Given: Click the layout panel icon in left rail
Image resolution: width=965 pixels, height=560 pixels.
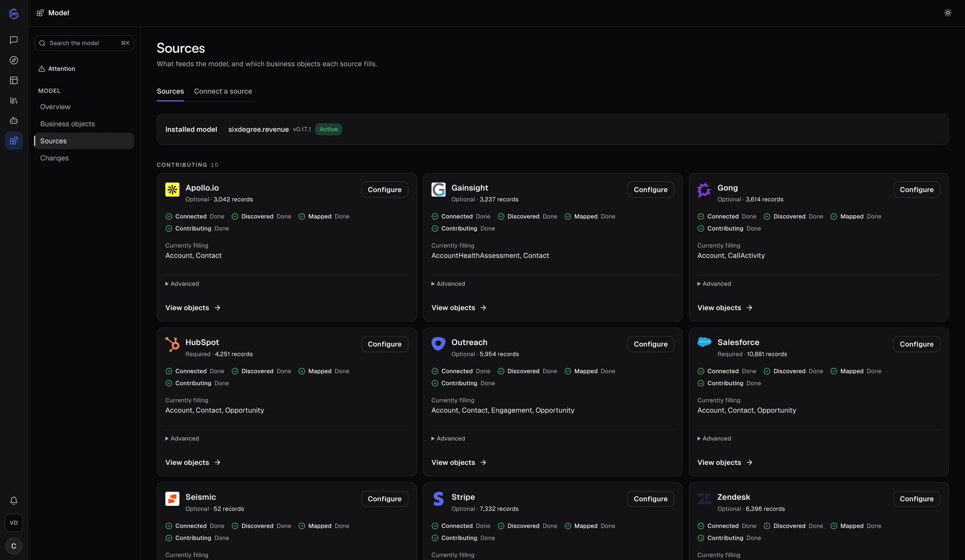Looking at the screenshot, I should coord(14,81).
